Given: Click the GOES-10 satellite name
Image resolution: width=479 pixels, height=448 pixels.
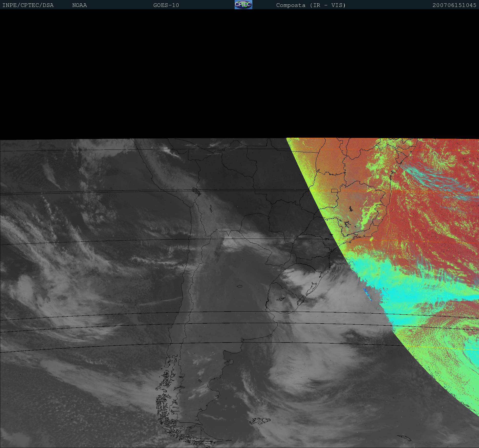Looking at the screenshot, I should coord(166,5).
